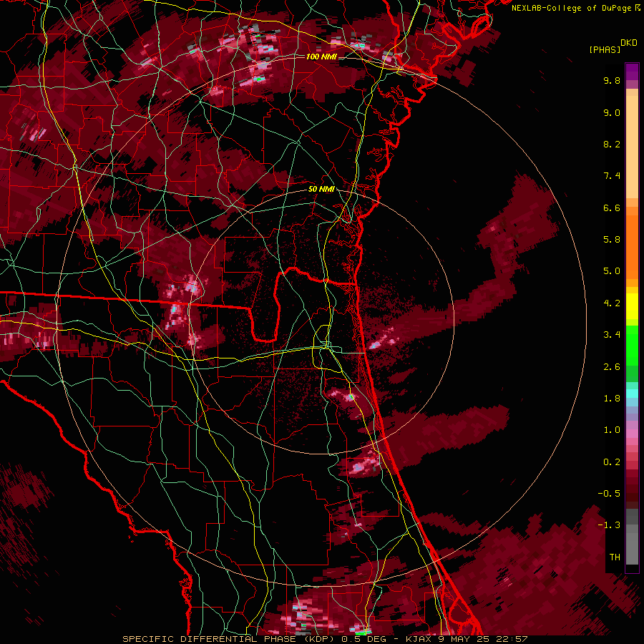Viewport: 644px width, 644px height.
Task: Click the KJAX 9 MAY 25 22:57 timestamp
Action: coord(467,639)
